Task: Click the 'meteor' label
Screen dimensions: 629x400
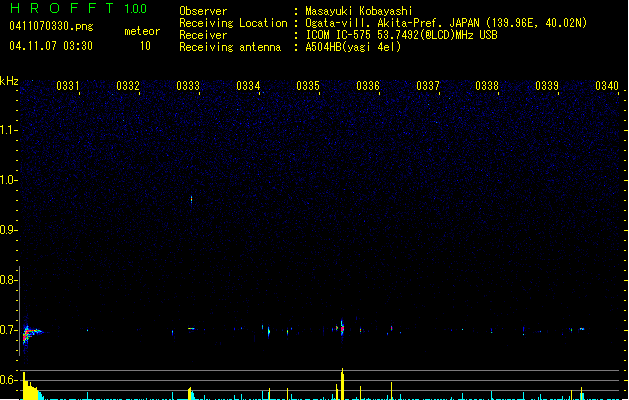Action: [x=142, y=31]
